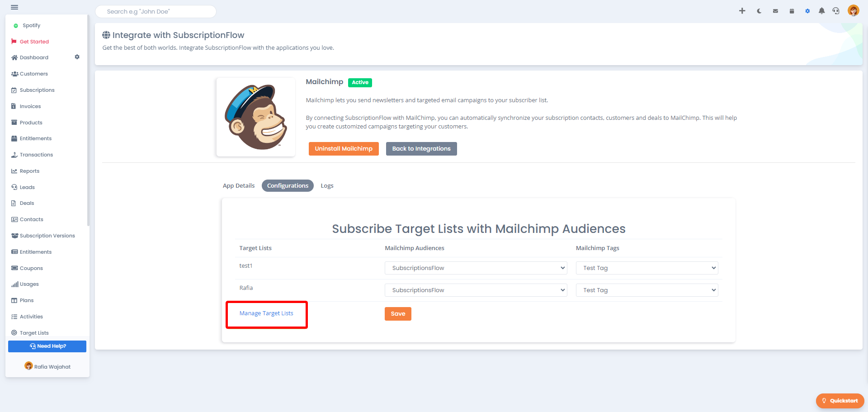
Task: Click the Uninstall Mailchimp button
Action: pyautogui.click(x=344, y=149)
